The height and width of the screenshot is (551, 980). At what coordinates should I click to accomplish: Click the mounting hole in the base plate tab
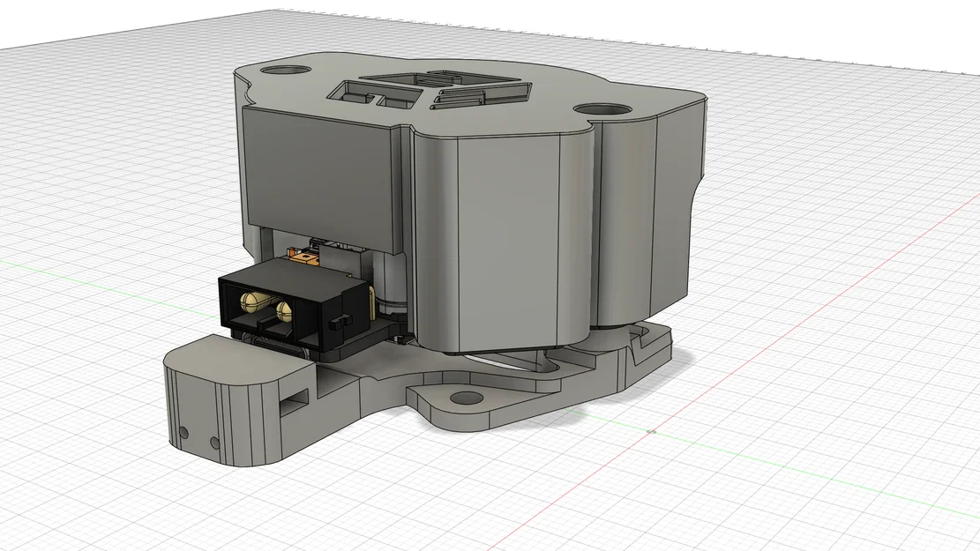467,398
